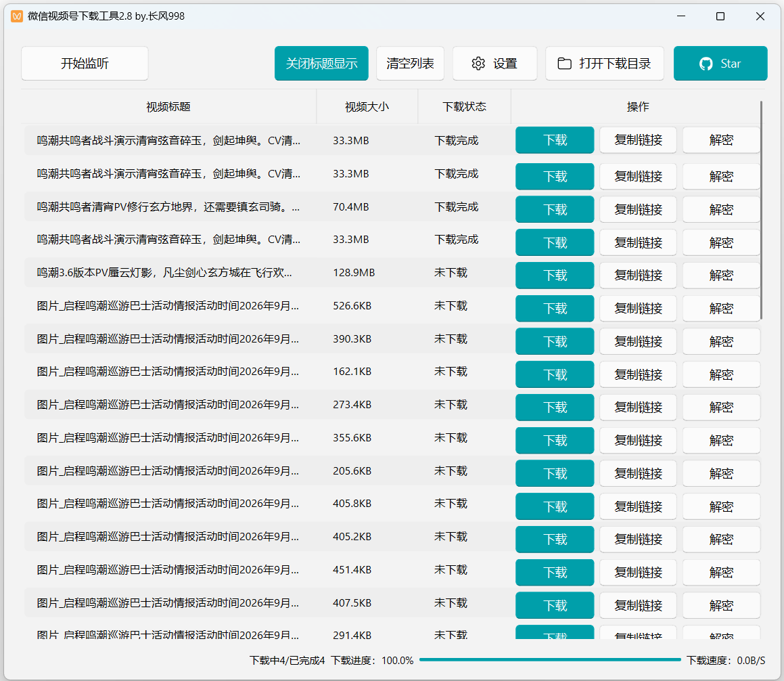Download the 405.8KB image item

click(x=555, y=506)
